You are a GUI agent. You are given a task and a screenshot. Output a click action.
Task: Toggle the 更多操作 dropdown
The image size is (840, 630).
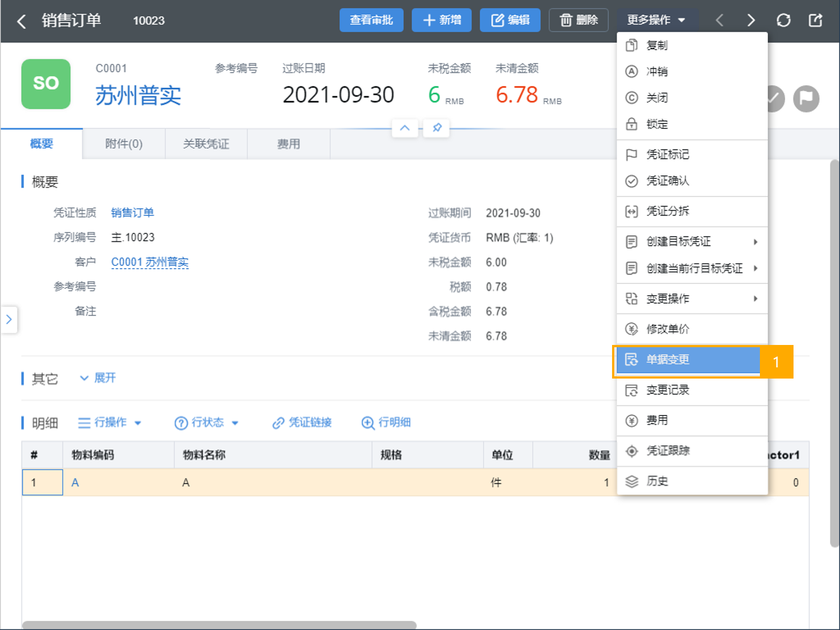[x=656, y=20]
